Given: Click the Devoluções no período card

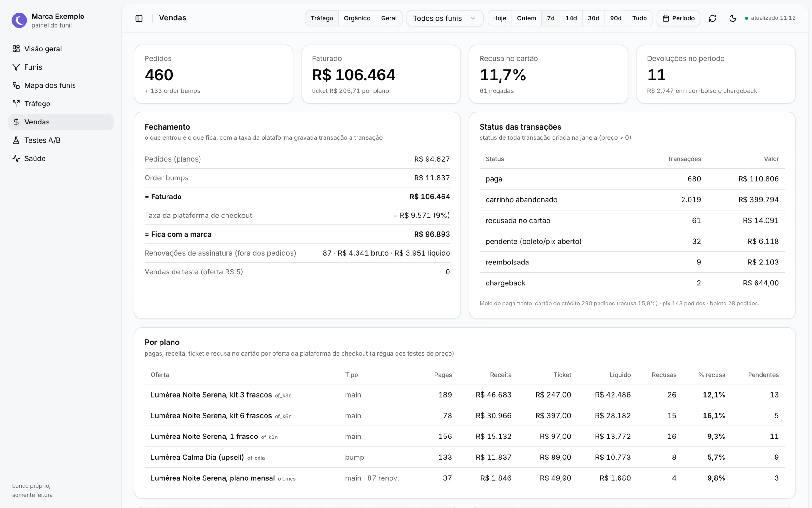Looking at the screenshot, I should [716, 74].
